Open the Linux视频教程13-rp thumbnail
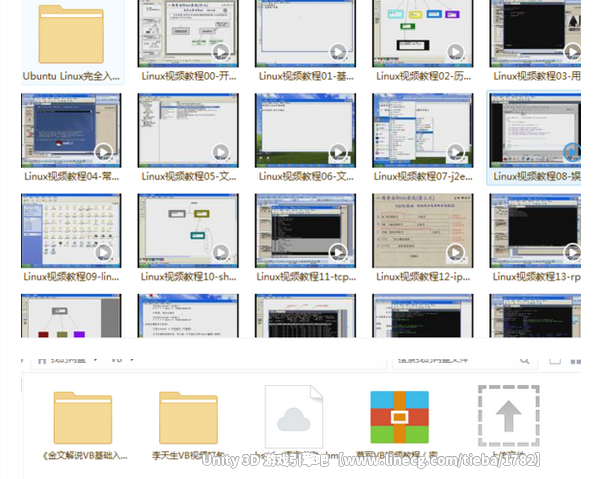The image size is (594, 479). pos(535,231)
